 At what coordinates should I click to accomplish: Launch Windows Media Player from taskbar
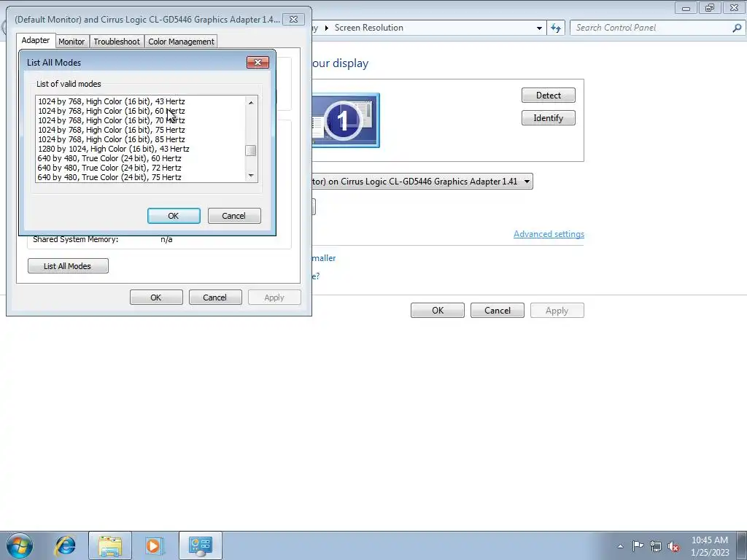point(155,545)
